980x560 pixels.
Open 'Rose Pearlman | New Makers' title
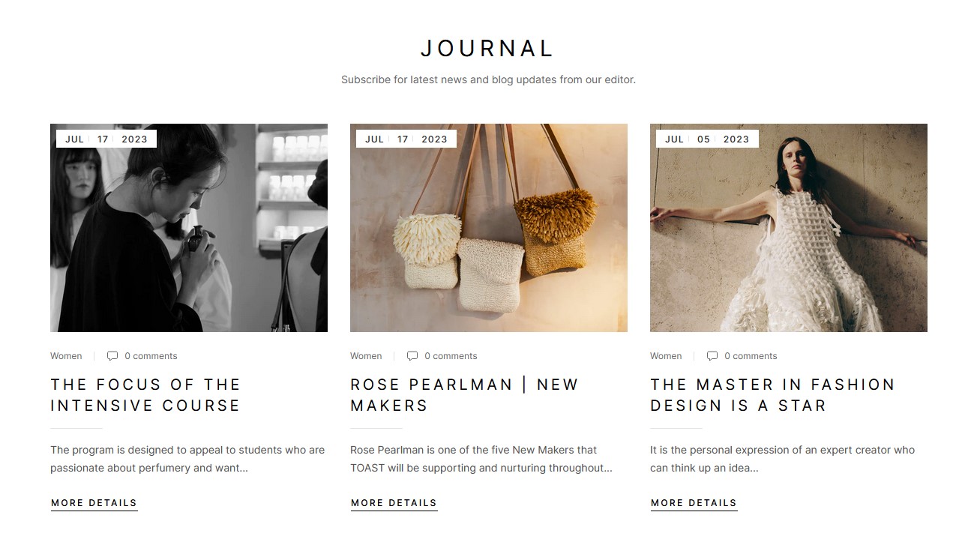(465, 395)
